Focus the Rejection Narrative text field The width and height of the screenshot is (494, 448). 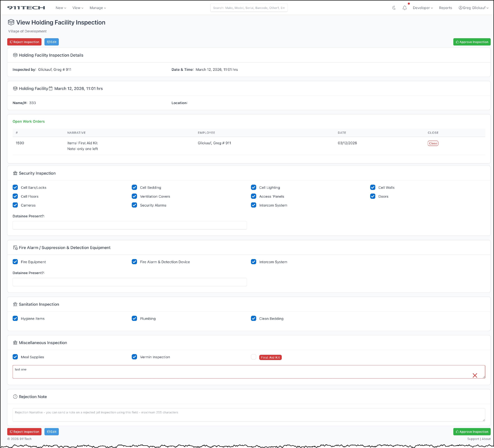248,415
